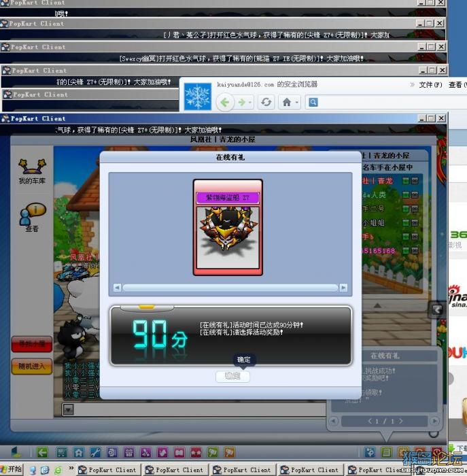The height and width of the screenshot is (476, 467).
Task: Click the up triangle below the player list
Action: [377, 305]
